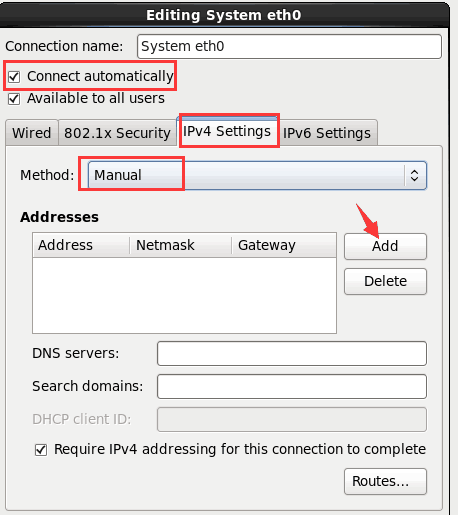Open the 802.1x Security tab

pyautogui.click(x=117, y=133)
